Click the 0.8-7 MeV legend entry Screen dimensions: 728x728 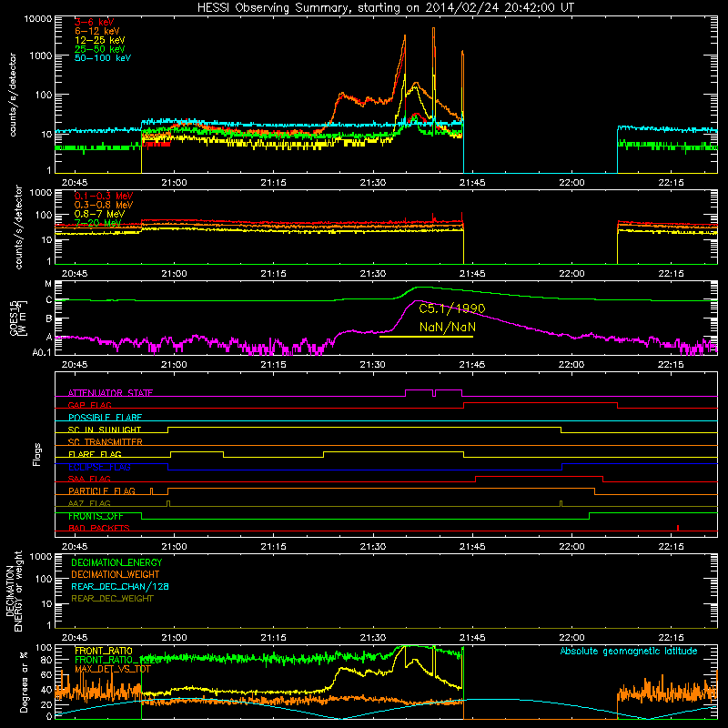[x=99, y=214]
